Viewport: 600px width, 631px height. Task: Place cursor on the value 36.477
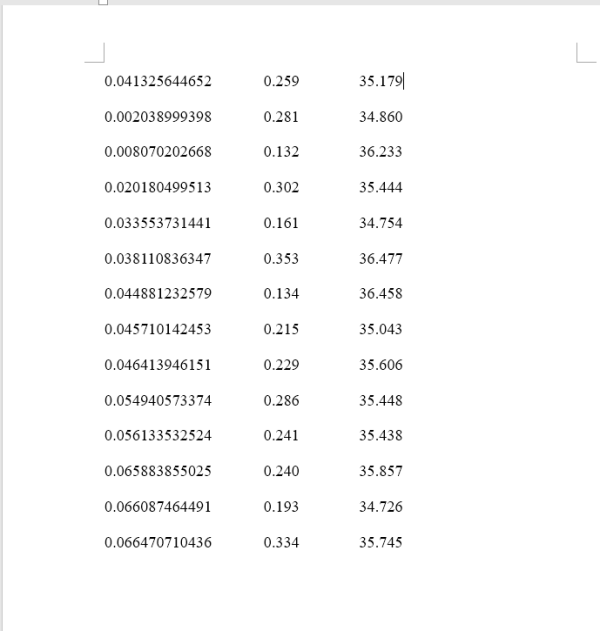380,259
